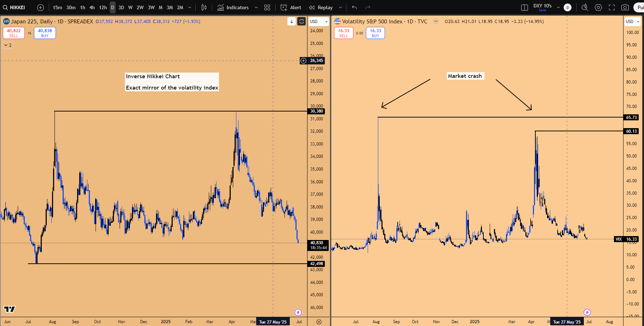Start bar Replay mode
This screenshot has width=644, height=326.
point(321,7)
